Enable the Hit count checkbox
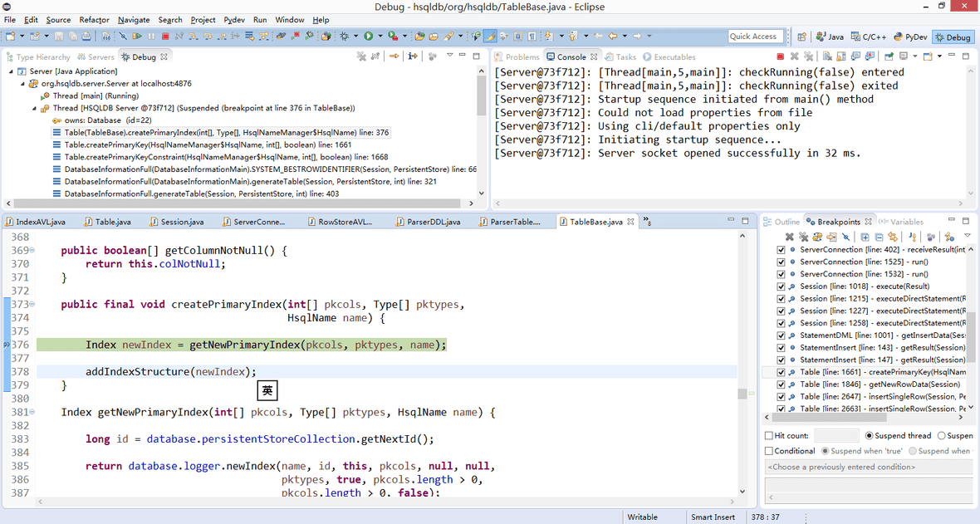This screenshot has height=524, width=980. tap(769, 435)
